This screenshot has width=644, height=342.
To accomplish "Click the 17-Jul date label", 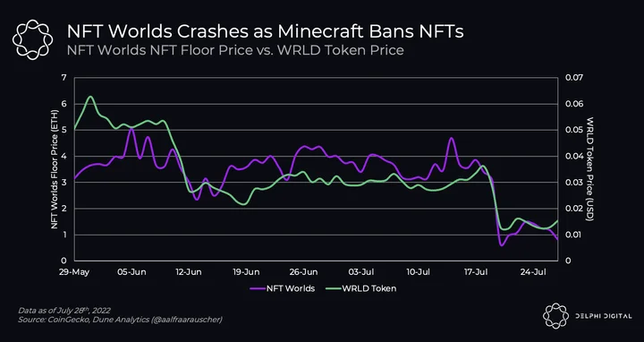I will tap(476, 272).
